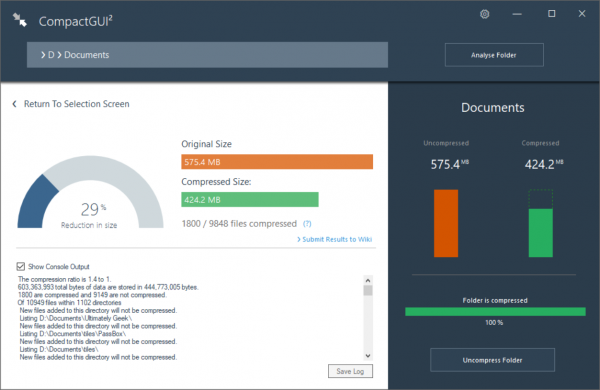Screen dimensions: 600x390
Task: Click the orange Uncompressed column bar
Action: click(446, 224)
